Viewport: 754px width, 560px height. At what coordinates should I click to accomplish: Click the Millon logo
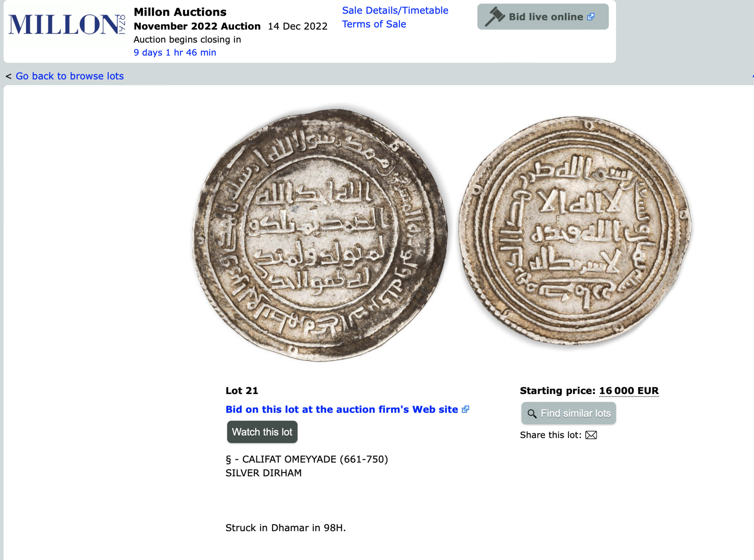67,24
